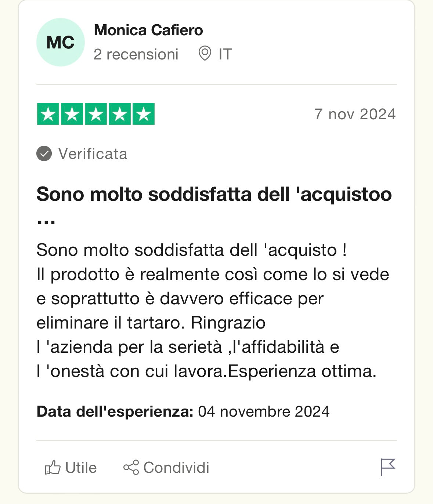Click the IT country label
The height and width of the screenshot is (504, 433).
(x=225, y=54)
